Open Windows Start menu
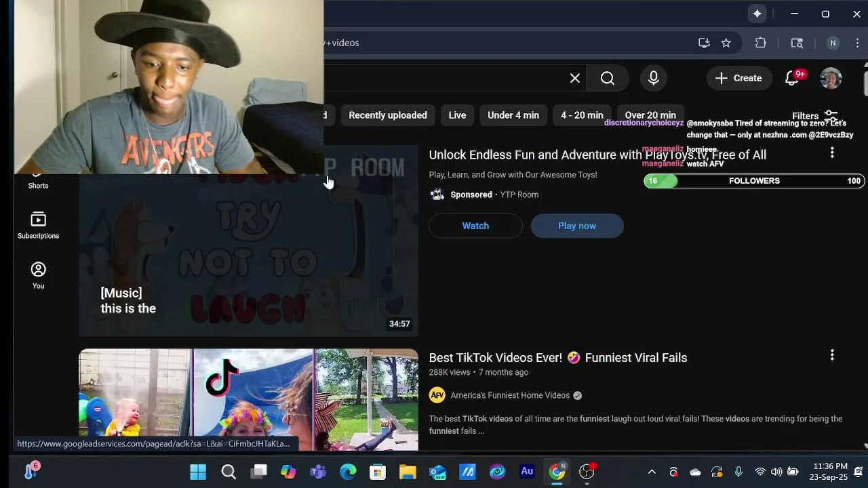The width and height of the screenshot is (868, 488). pos(198,472)
